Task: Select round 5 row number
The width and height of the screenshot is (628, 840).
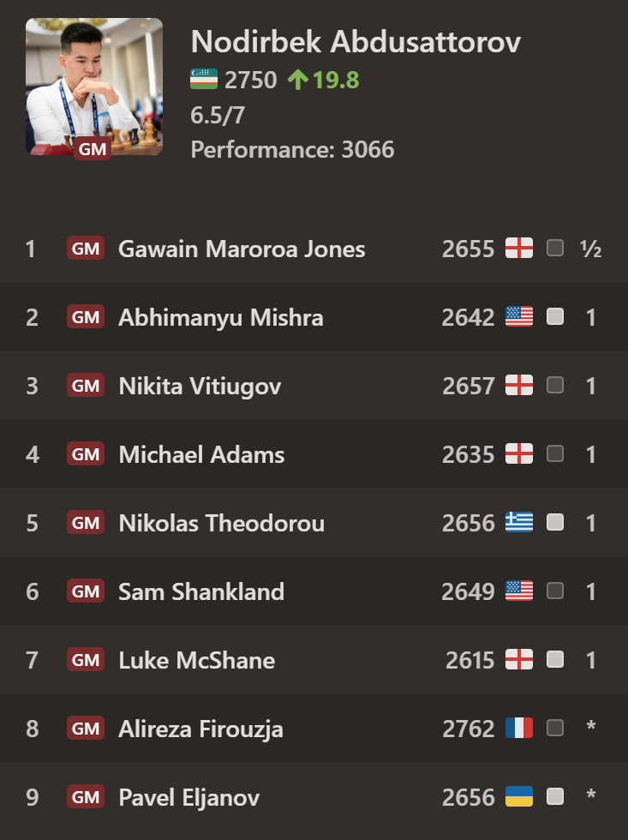Action: [x=32, y=524]
